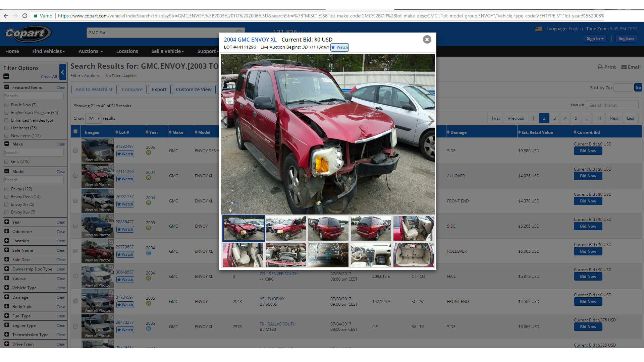Expand the Location filter section
Image resolution: width=644 pixels, height=362 pixels.
pyautogui.click(x=6, y=241)
